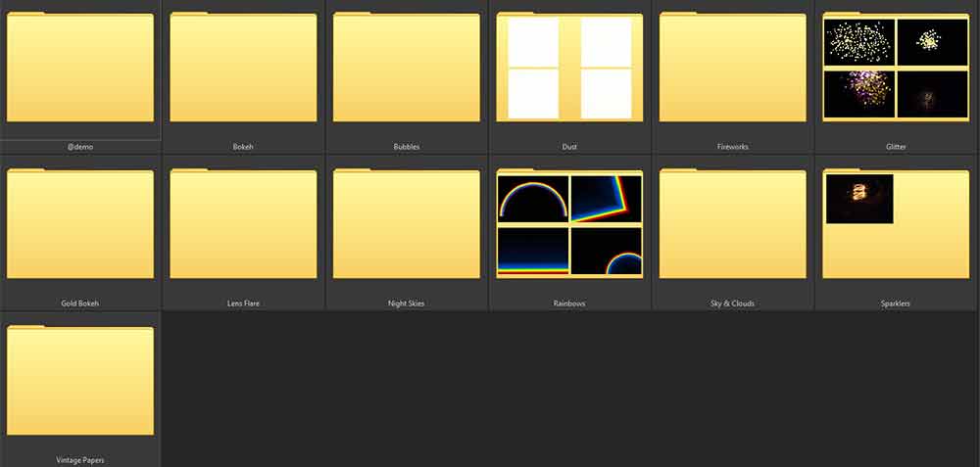980x467 pixels.
Task: Open the Dust folder icon
Action: coord(569,67)
